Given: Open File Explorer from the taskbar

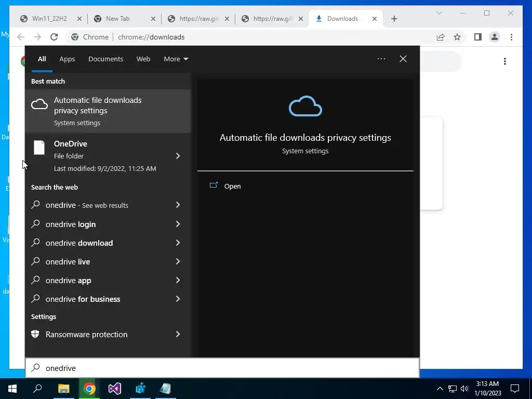Looking at the screenshot, I should (x=63, y=389).
